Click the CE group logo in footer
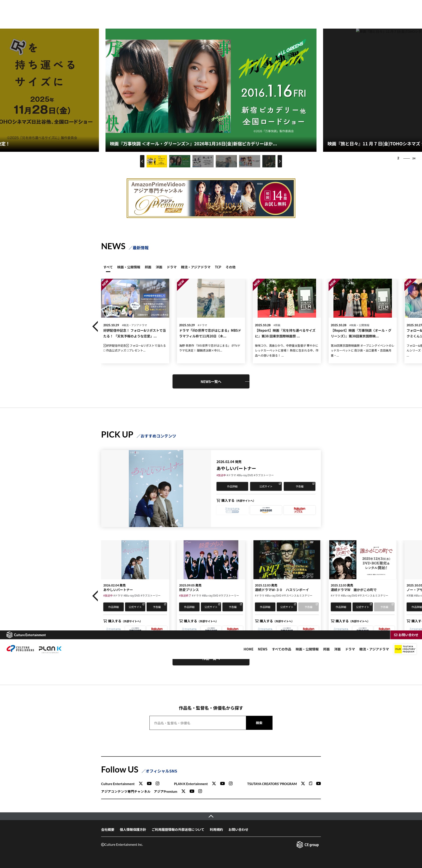Screen dimensions: 422x868 pos(307,844)
